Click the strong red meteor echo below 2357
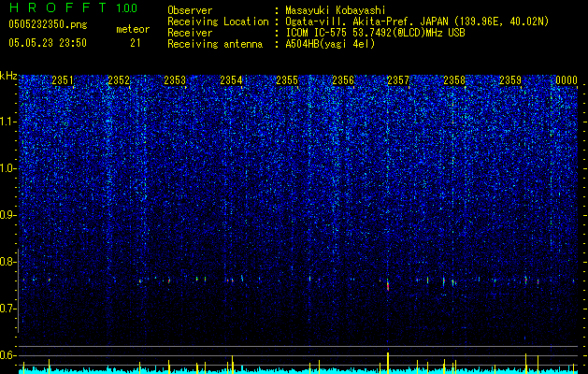Viewport: 588px width, 374px height. coord(388,285)
